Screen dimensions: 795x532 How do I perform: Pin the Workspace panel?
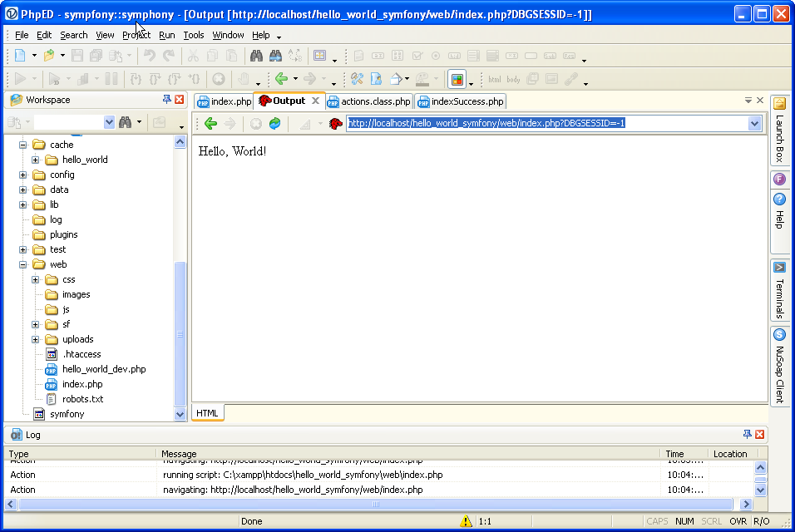point(166,100)
